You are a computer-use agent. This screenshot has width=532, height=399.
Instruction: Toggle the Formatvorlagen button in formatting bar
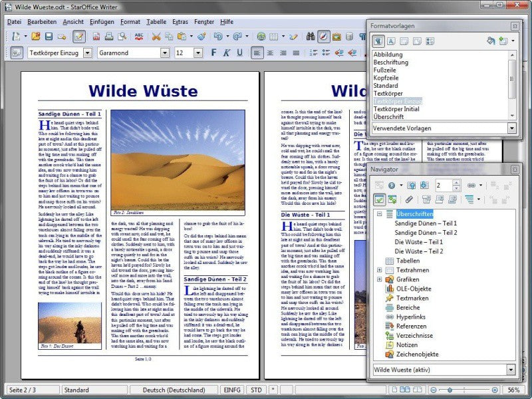(17, 53)
